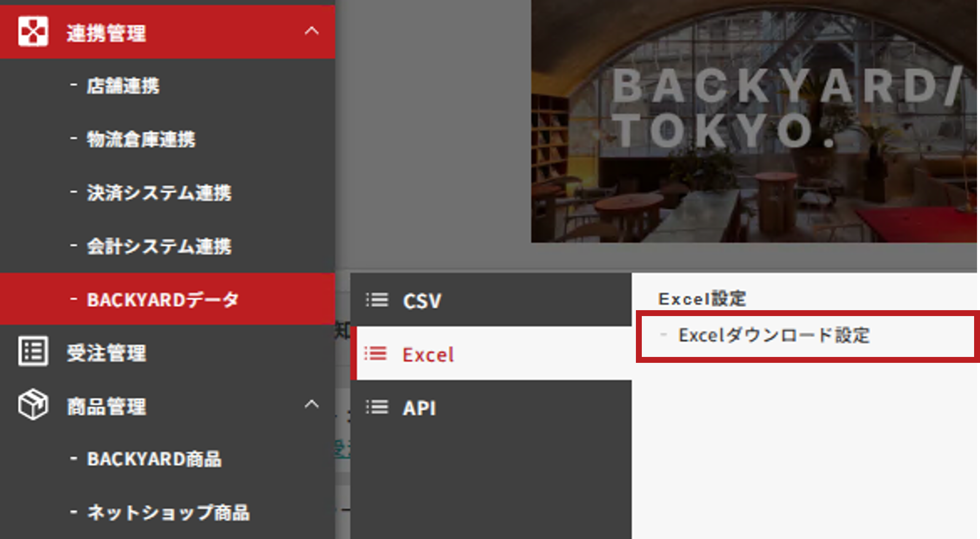
Task: Click the 連携管理 puzzle icon
Action: tap(33, 32)
